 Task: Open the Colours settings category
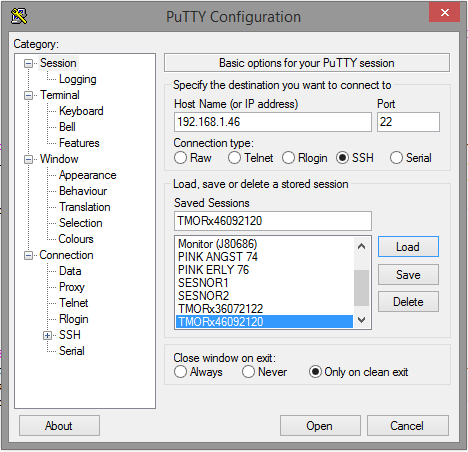click(76, 239)
